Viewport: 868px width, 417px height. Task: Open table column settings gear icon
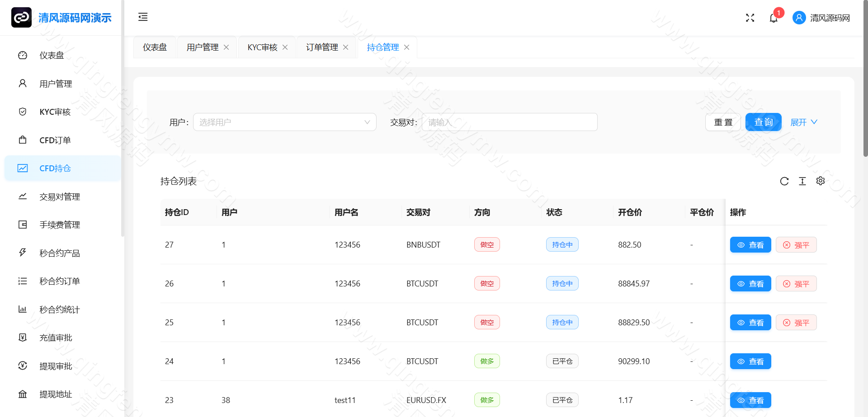point(821,181)
